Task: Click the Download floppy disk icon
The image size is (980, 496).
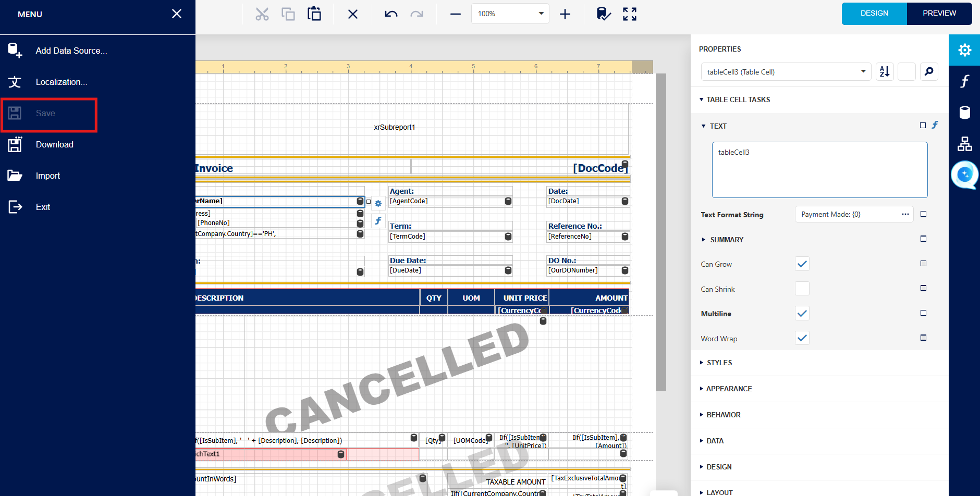Action: 15,144
